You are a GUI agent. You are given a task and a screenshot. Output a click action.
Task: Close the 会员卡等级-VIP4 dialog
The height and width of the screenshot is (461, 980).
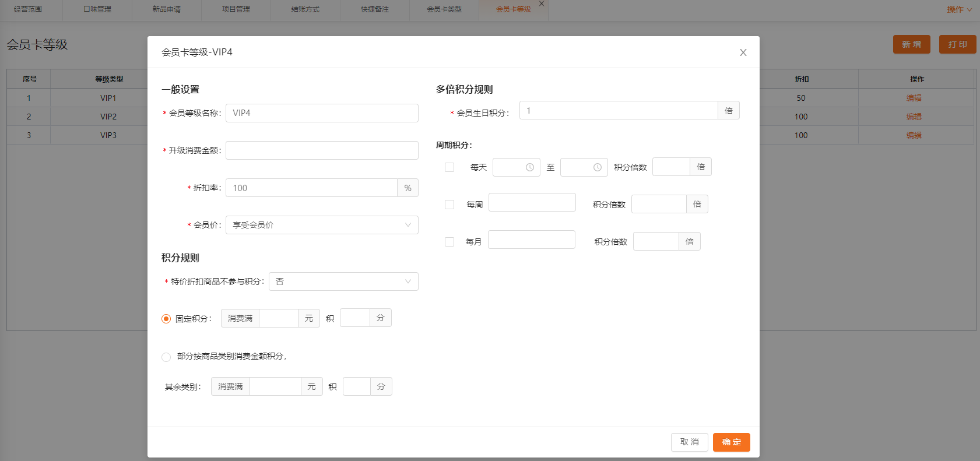point(743,52)
